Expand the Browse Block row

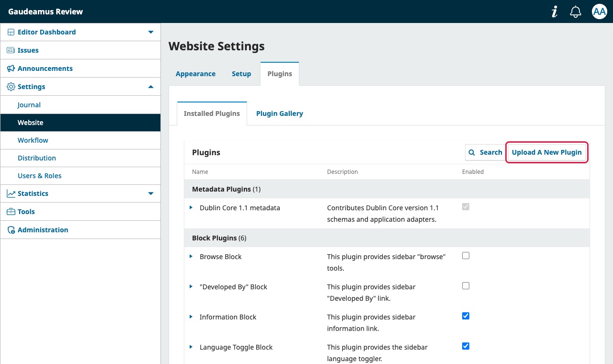(x=191, y=257)
